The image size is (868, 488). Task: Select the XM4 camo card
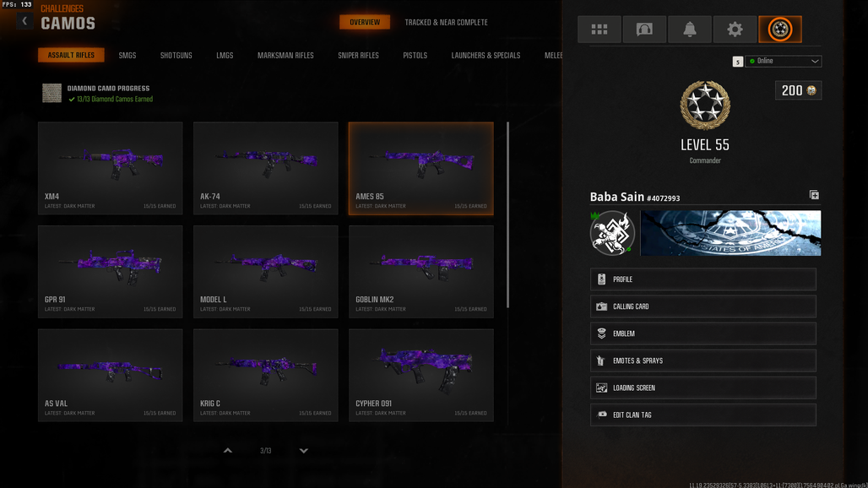[x=110, y=168]
